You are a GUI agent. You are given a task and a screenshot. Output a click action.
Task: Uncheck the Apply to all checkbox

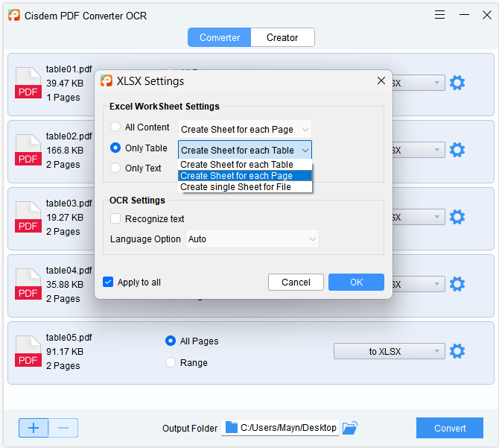[108, 282]
